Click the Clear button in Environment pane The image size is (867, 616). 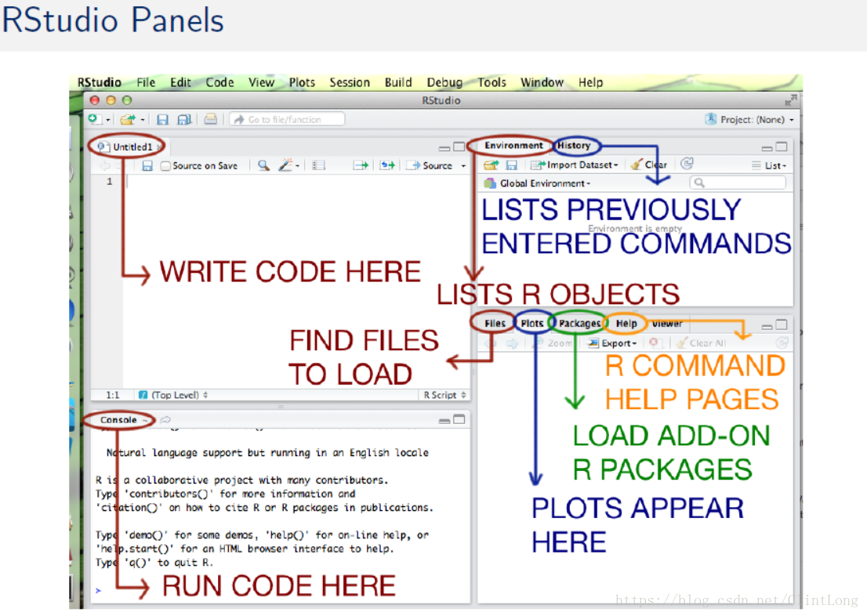pos(649,165)
